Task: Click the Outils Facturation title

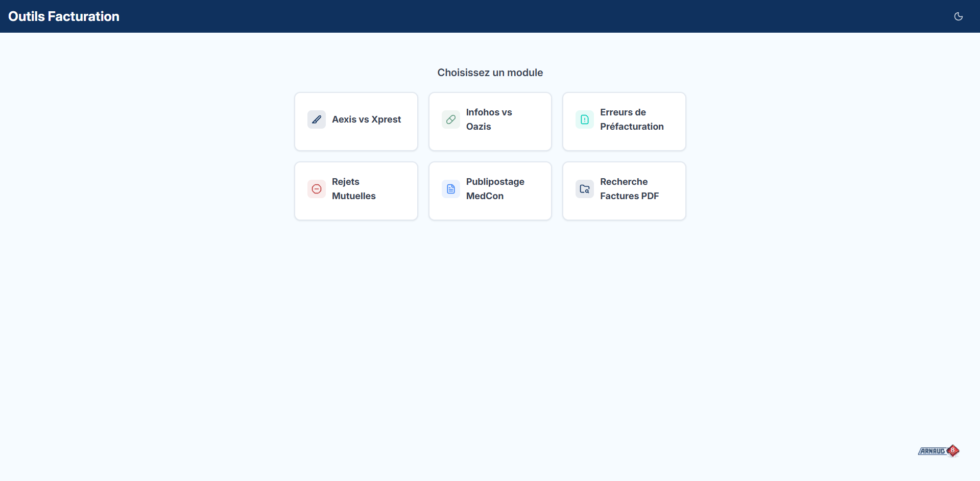Action: click(x=63, y=16)
